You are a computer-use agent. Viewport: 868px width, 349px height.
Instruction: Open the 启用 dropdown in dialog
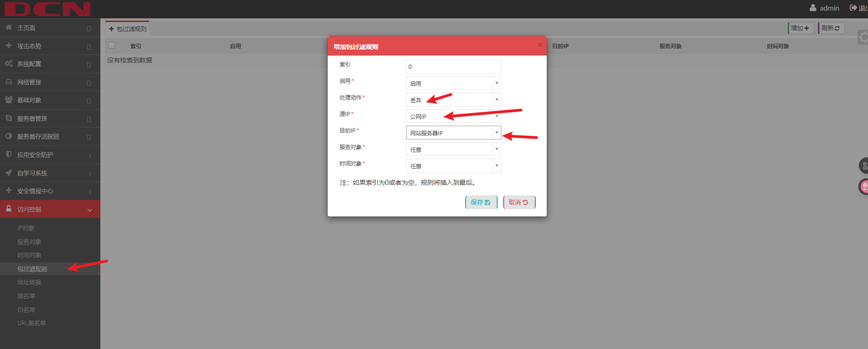pyautogui.click(x=453, y=83)
